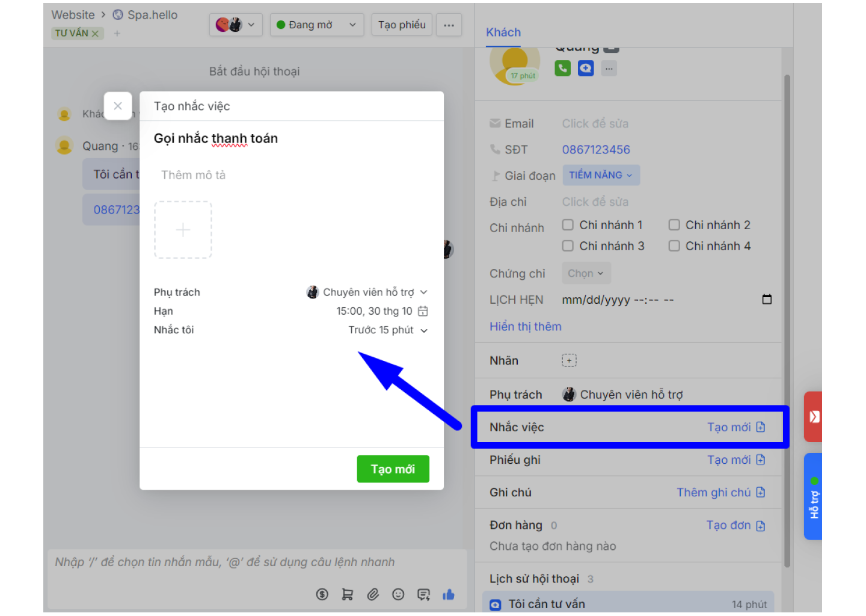Open the Nhắc tôi reminder time dropdown

(388, 330)
